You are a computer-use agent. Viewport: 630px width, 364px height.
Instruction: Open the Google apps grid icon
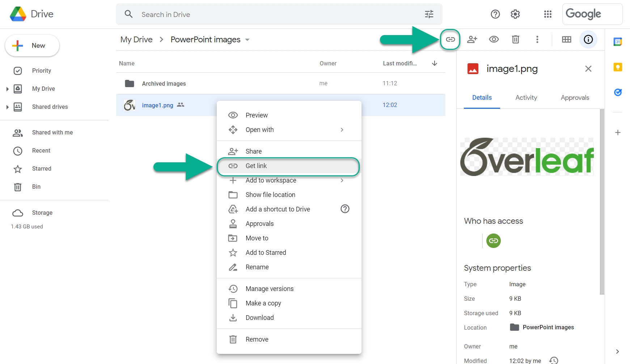[547, 14]
